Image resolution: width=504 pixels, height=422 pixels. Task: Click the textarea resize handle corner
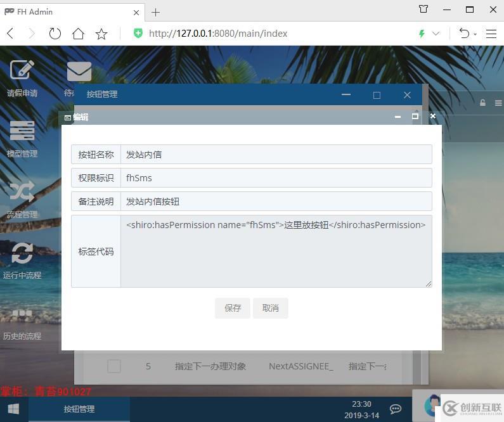[x=429, y=284]
